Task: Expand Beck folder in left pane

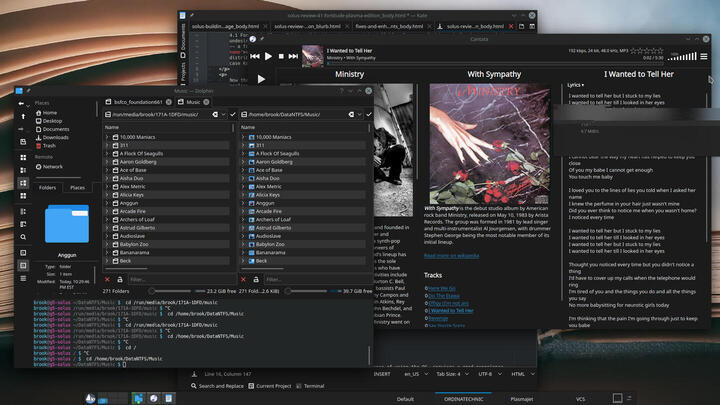Action: tap(107, 261)
